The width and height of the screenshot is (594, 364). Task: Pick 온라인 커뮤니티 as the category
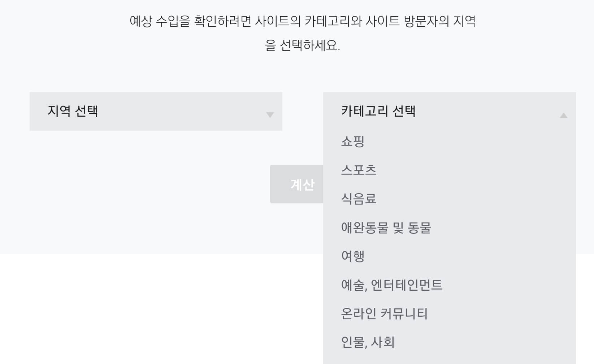[x=385, y=313]
